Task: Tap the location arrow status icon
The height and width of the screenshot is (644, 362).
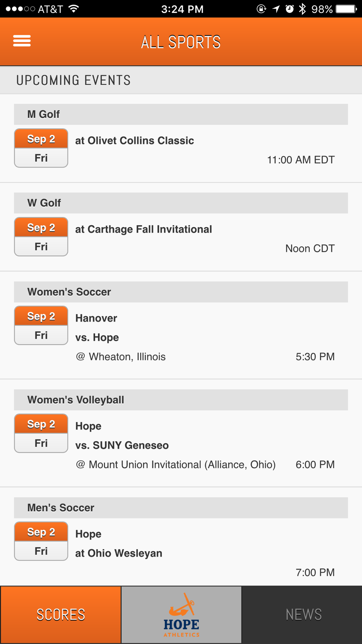Action: coord(276,9)
